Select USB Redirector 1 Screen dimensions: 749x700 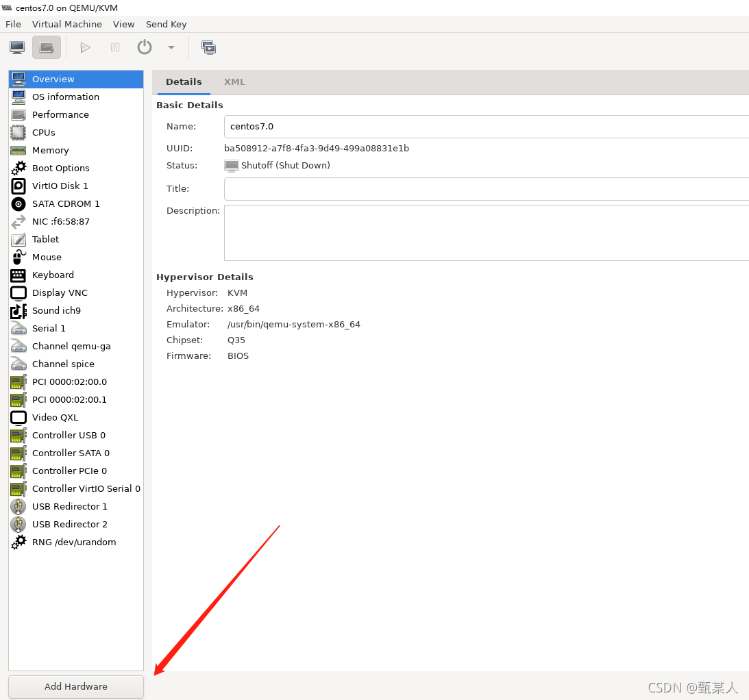[x=76, y=507]
